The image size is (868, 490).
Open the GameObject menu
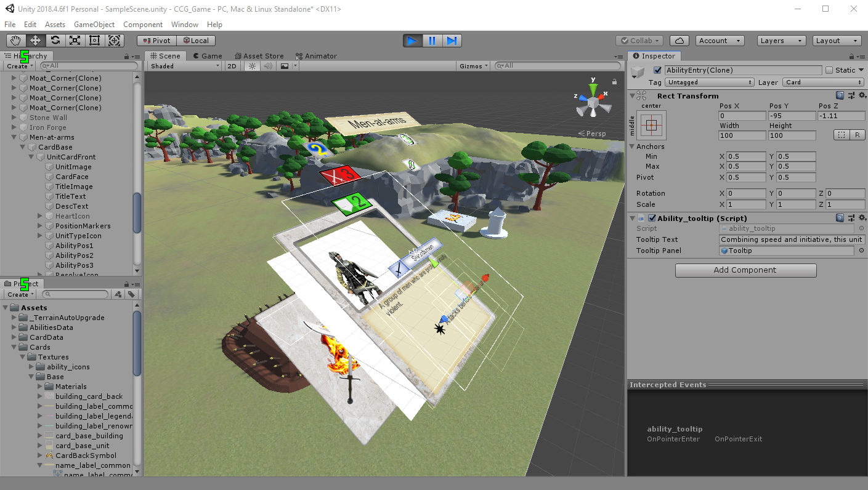94,25
